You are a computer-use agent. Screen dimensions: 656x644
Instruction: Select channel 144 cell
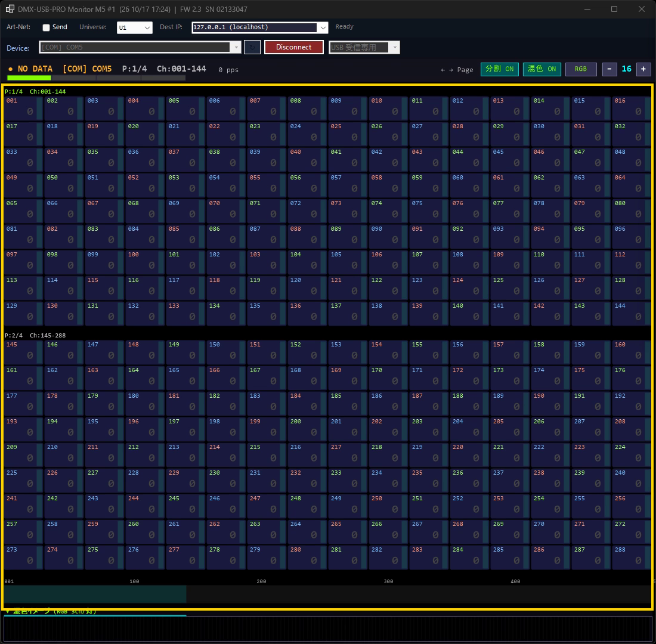click(x=632, y=314)
